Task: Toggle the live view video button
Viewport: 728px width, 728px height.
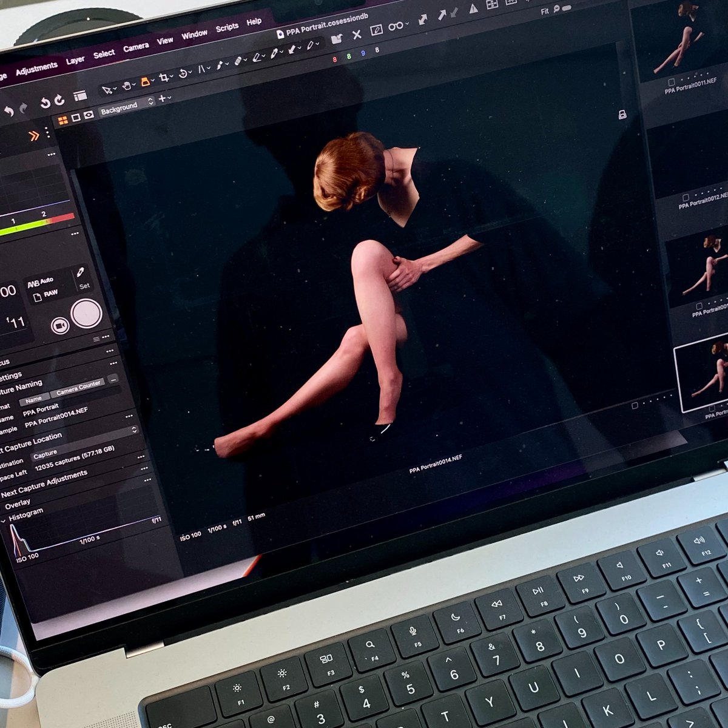Action: tap(59, 326)
